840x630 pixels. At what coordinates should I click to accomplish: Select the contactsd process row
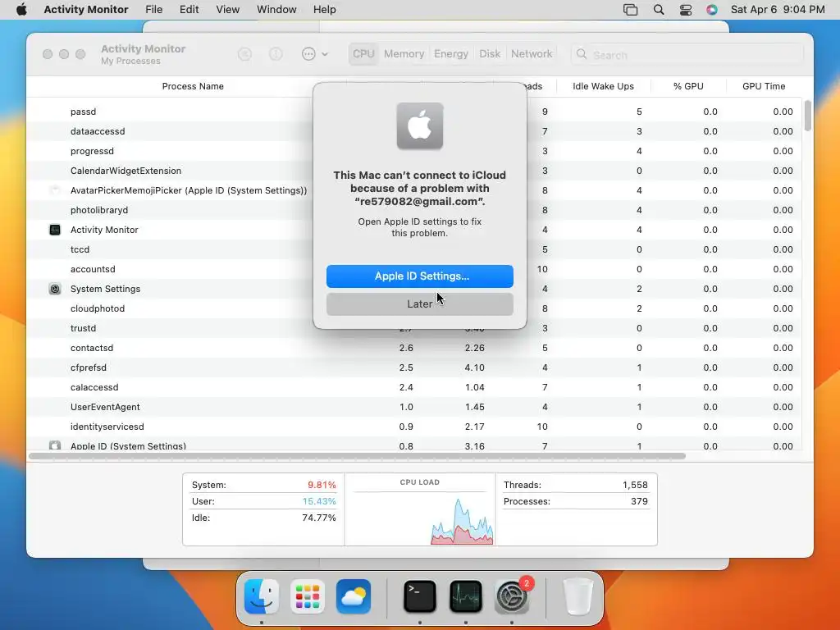pyautogui.click(x=414, y=348)
